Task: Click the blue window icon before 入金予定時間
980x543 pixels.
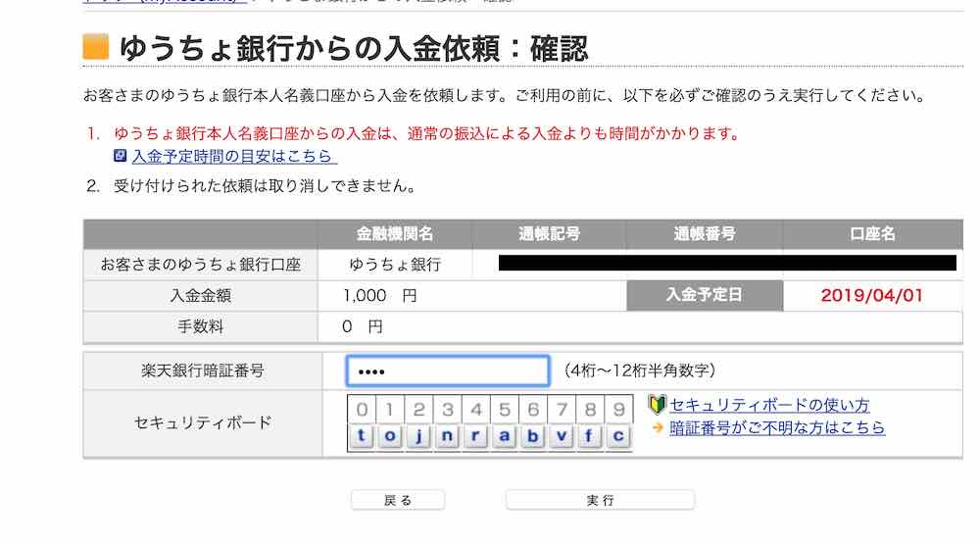Action: click(x=120, y=156)
